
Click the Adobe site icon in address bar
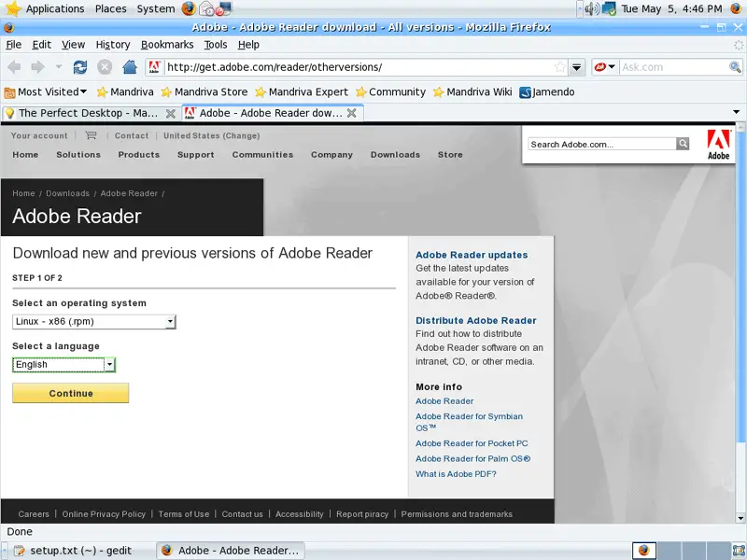point(154,67)
